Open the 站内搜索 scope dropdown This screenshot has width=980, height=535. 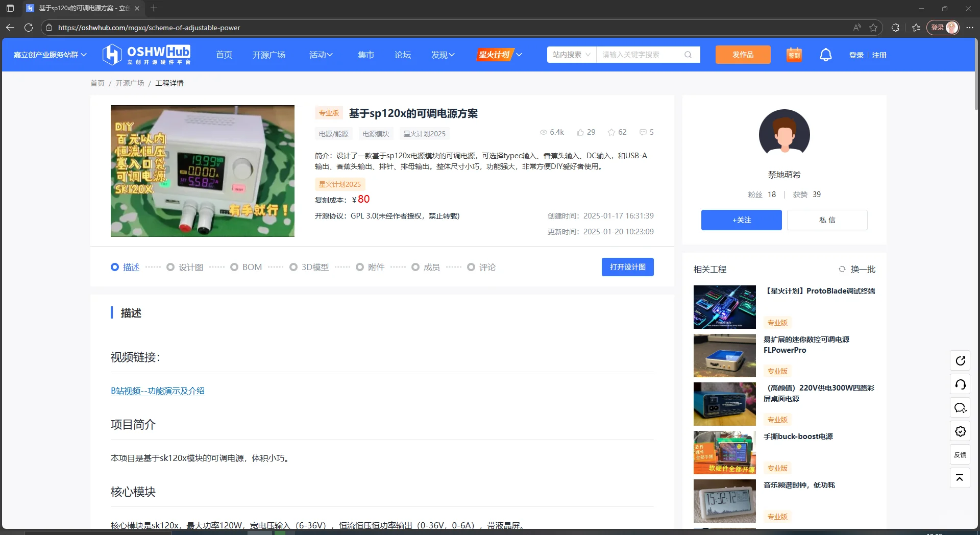tap(572, 55)
